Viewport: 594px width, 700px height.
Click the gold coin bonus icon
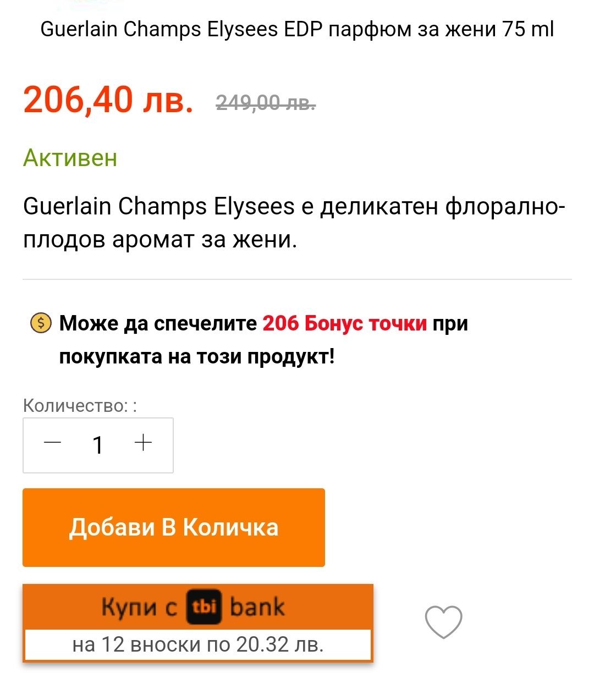[x=40, y=323]
